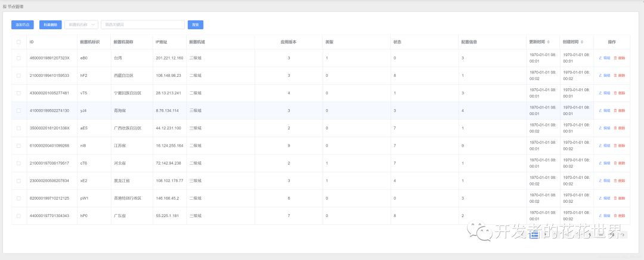
Task: Tick the select-all checkbox in table header
Action: [18, 42]
